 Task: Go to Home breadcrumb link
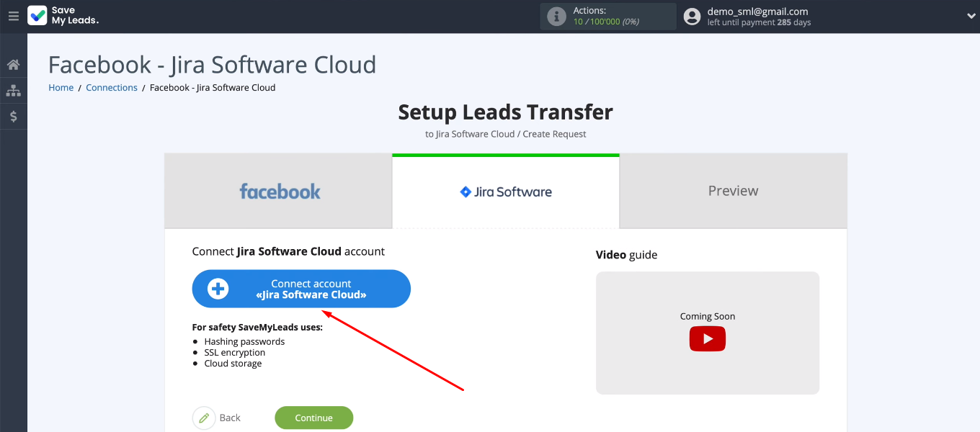click(x=61, y=88)
